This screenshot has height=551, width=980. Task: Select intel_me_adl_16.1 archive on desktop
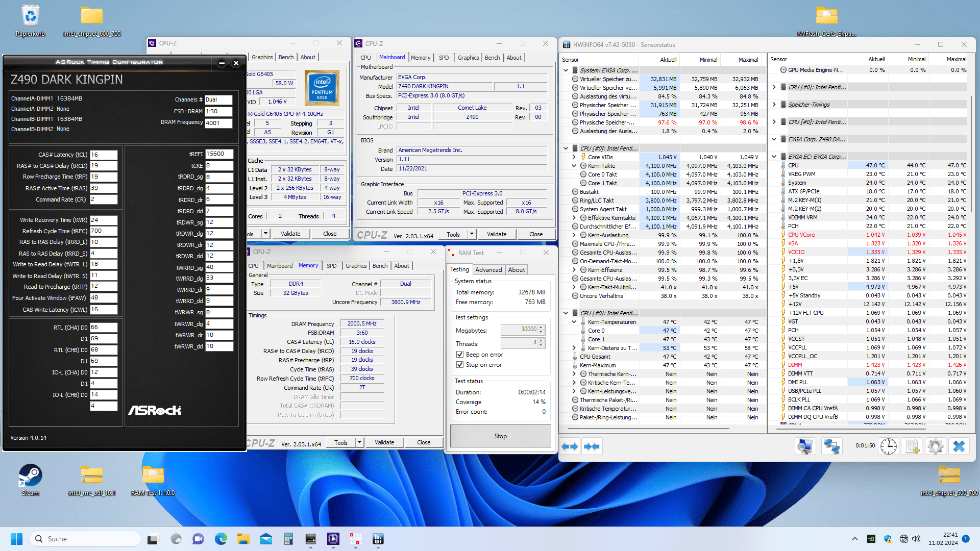click(x=92, y=480)
